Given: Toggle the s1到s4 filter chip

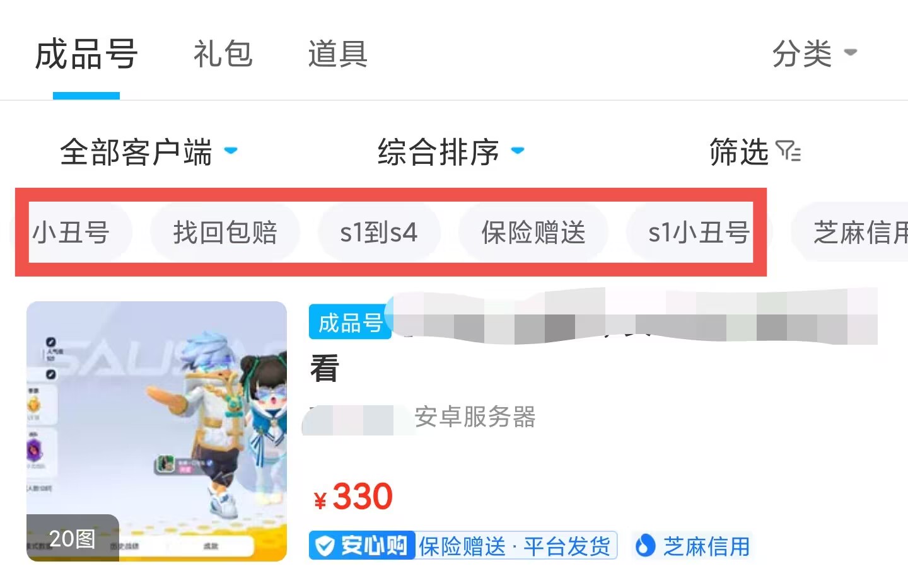Looking at the screenshot, I should pos(379,233).
